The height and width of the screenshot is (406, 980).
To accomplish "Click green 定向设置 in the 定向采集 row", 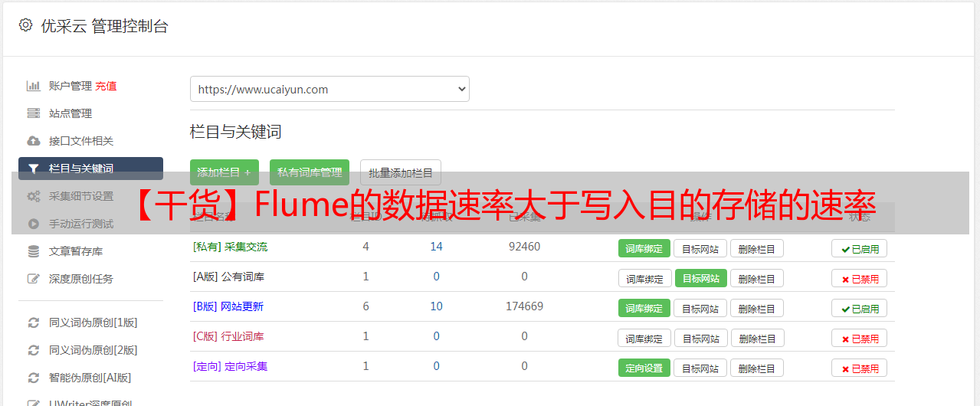I will tap(644, 368).
